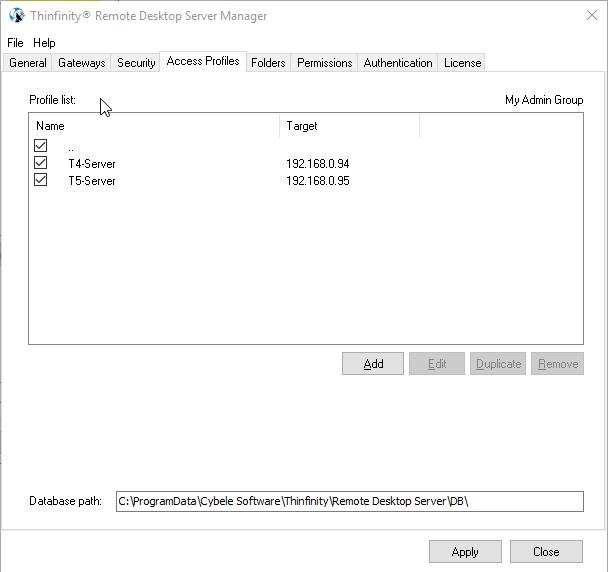This screenshot has height=572, width=608.
Task: Click the Edit profile button
Action: click(x=437, y=364)
